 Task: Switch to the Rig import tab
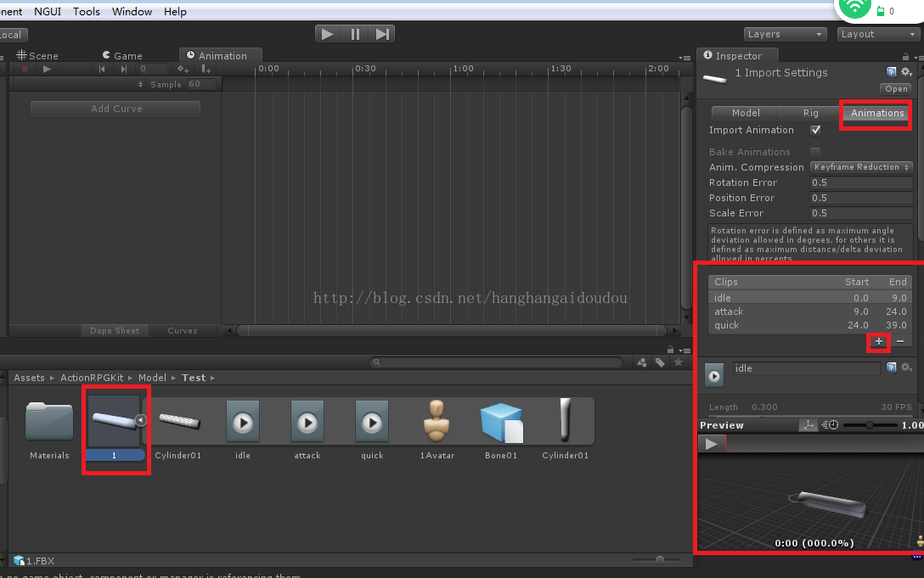pos(810,113)
